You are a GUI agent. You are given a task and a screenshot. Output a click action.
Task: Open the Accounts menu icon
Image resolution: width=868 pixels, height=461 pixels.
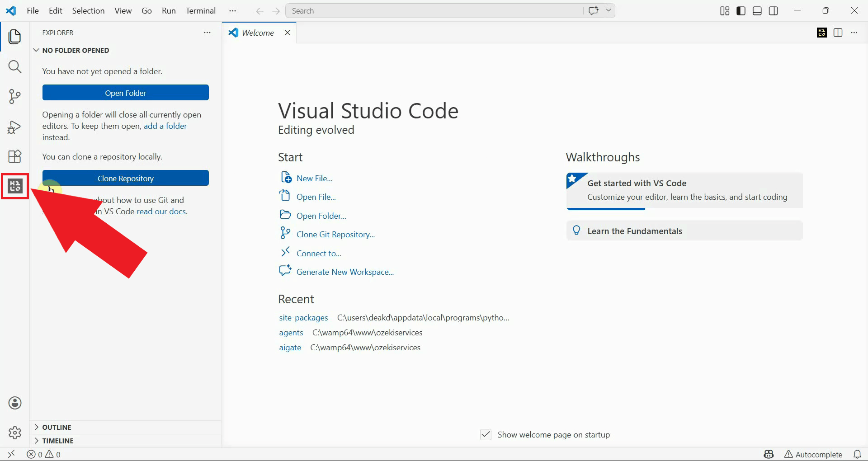point(15,403)
